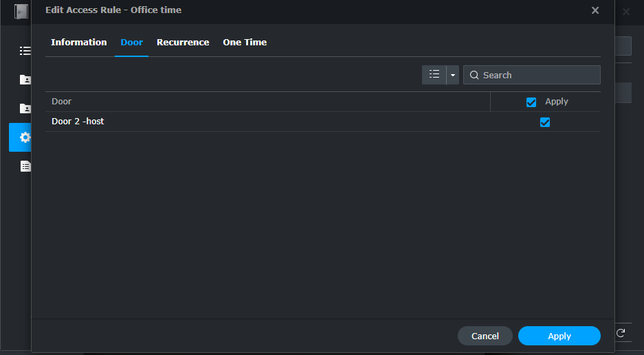Switch to the Information tab
The width and height of the screenshot is (644, 355).
click(x=79, y=43)
